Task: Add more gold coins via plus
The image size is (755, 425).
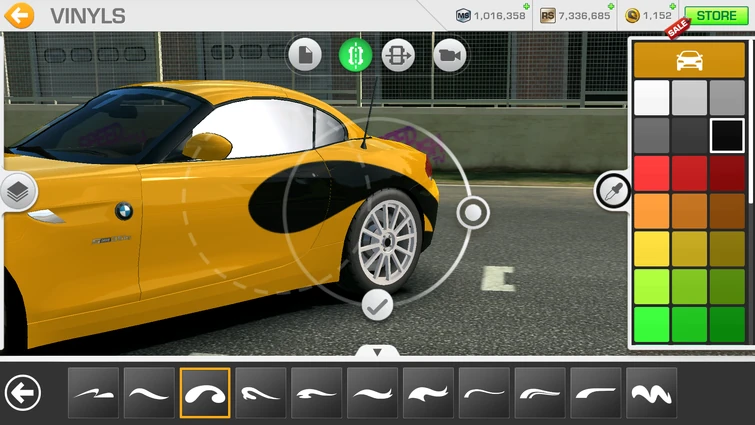Action: (673, 6)
